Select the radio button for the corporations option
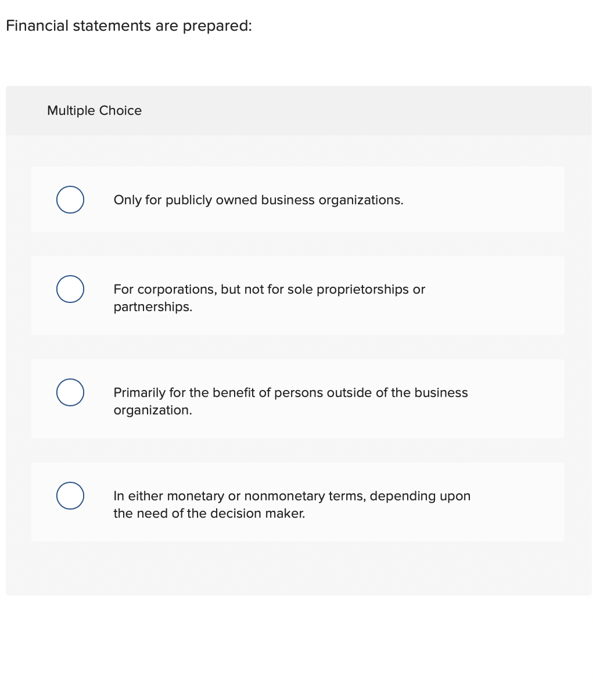 click(x=70, y=288)
